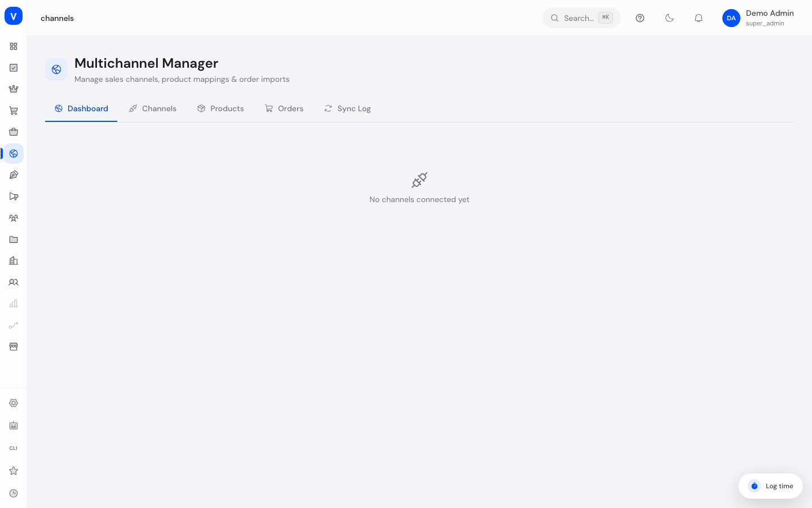Viewport: 812px width, 508px height.
Task: Open the checkbox tasks icon in sidebar
Action: 14,68
